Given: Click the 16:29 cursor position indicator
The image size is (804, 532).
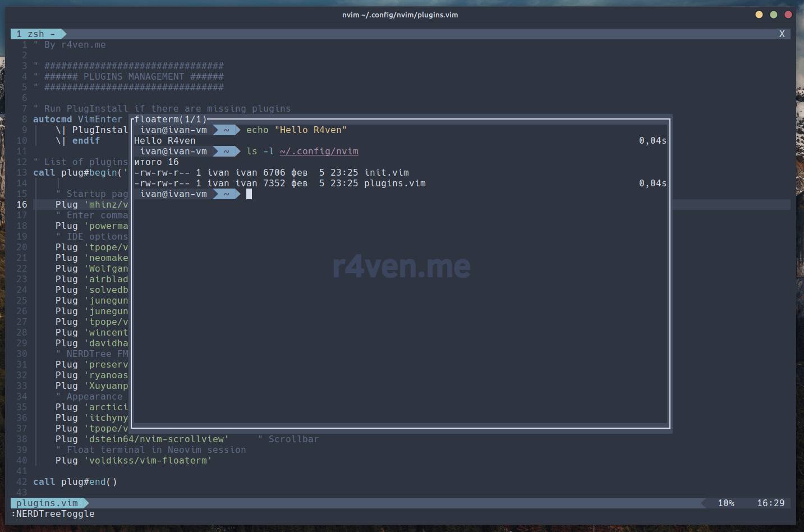Looking at the screenshot, I should pyautogui.click(x=770, y=503).
